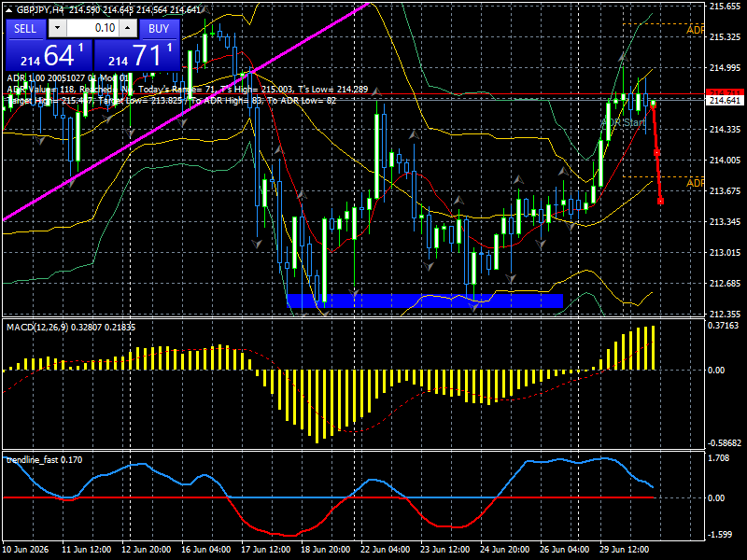Click the MACD scale value 0.37163
This screenshot has width=747, height=560.
pos(723,326)
